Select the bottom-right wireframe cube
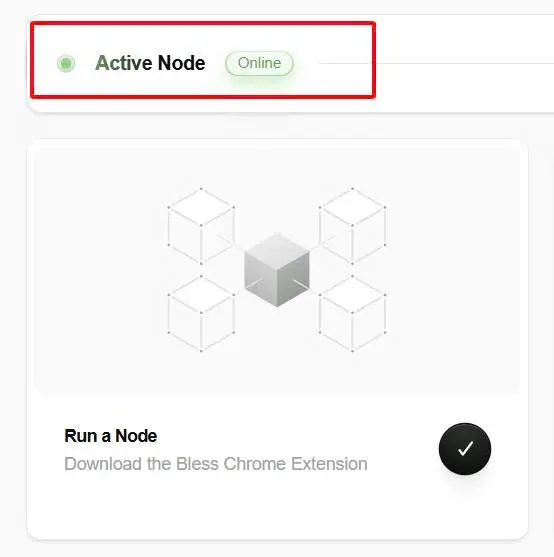The width and height of the screenshot is (554, 557). (352, 313)
